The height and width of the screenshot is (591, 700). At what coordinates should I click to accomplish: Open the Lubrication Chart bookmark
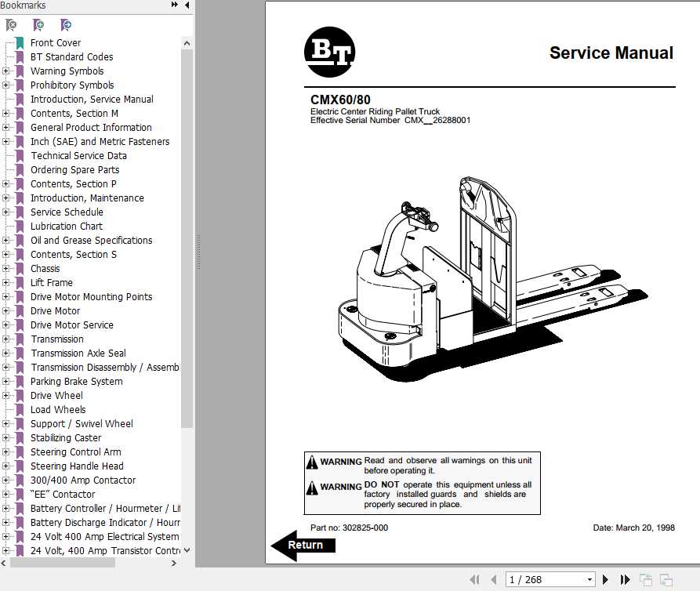pos(67,226)
